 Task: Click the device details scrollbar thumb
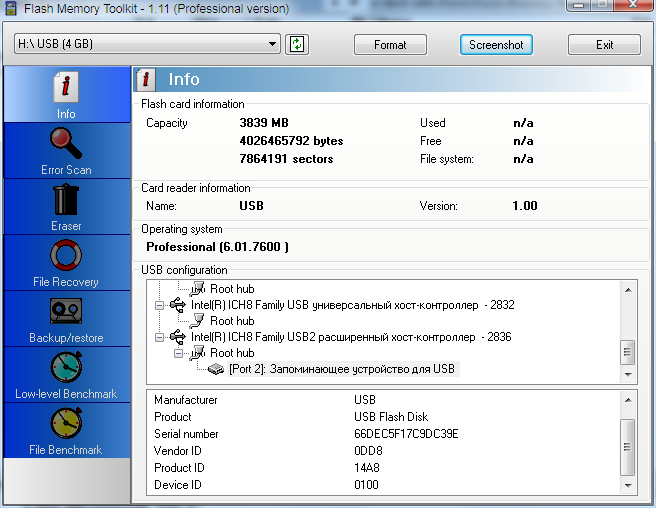[628, 447]
